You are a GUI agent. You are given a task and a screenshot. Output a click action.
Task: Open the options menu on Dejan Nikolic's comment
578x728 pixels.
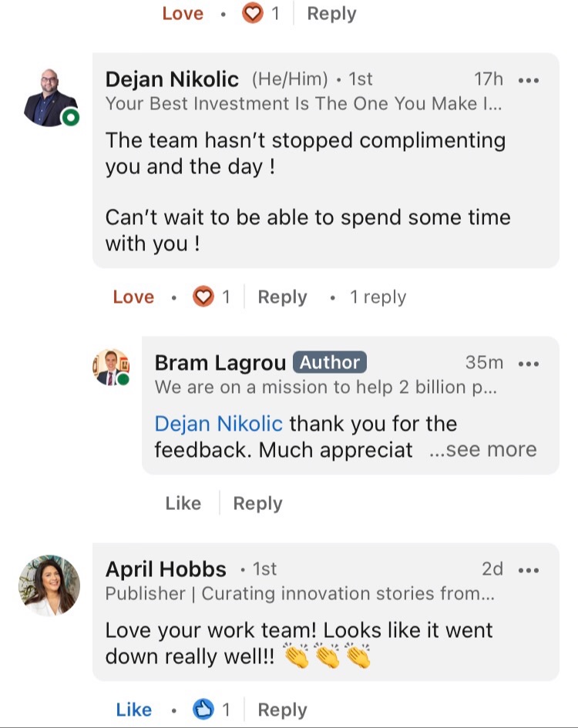(x=529, y=80)
